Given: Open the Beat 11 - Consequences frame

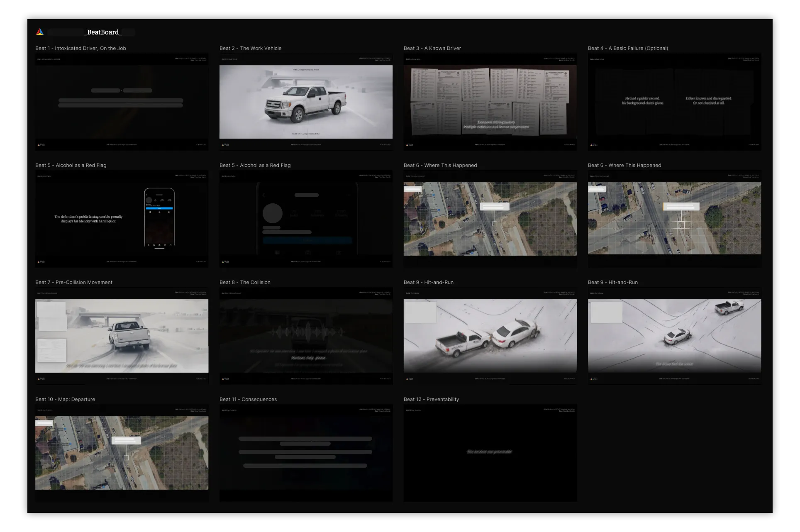Looking at the screenshot, I should point(306,453).
